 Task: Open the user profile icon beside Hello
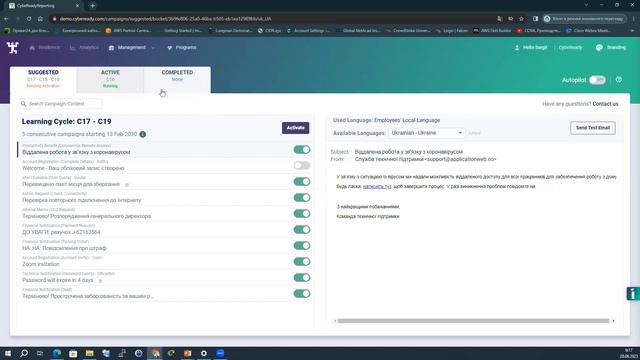click(x=517, y=48)
